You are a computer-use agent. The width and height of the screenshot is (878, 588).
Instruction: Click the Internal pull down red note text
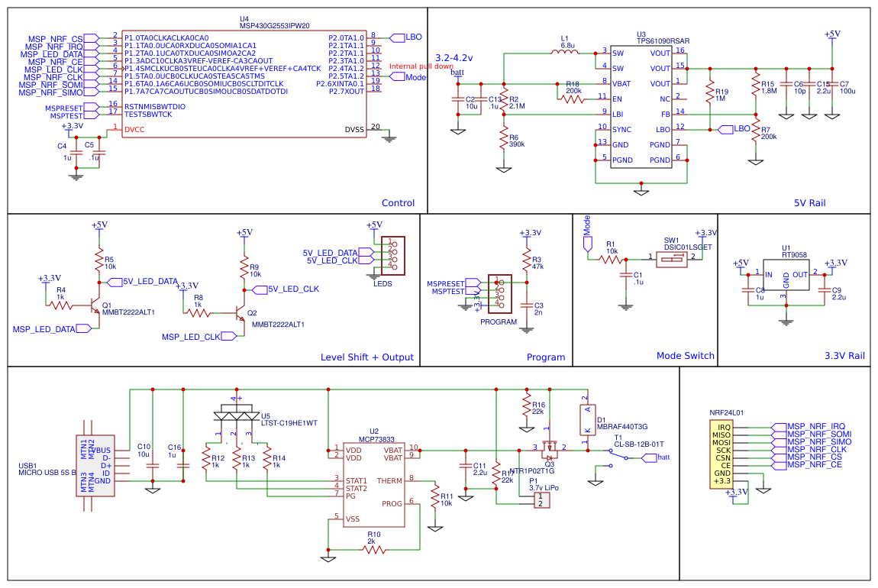pyautogui.click(x=416, y=66)
